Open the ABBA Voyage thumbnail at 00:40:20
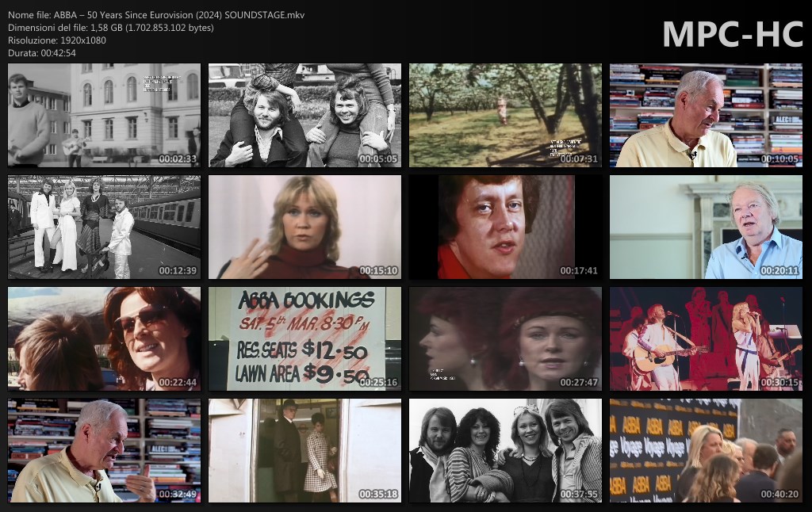The height and width of the screenshot is (512, 812). (706, 450)
